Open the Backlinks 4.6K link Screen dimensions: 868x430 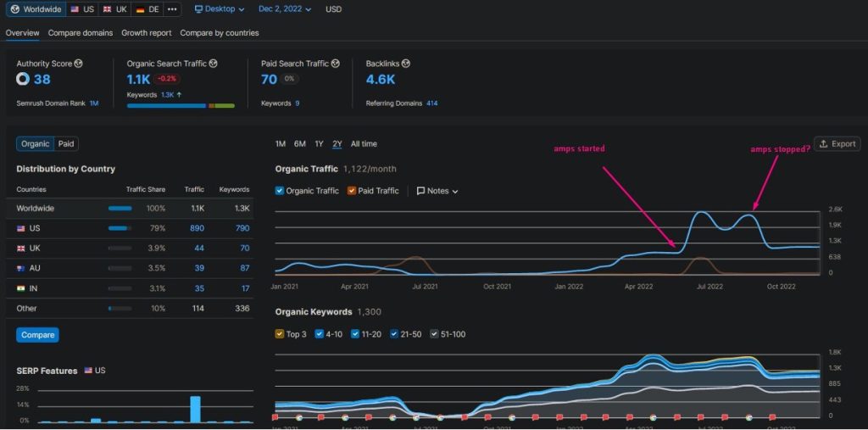click(x=381, y=79)
